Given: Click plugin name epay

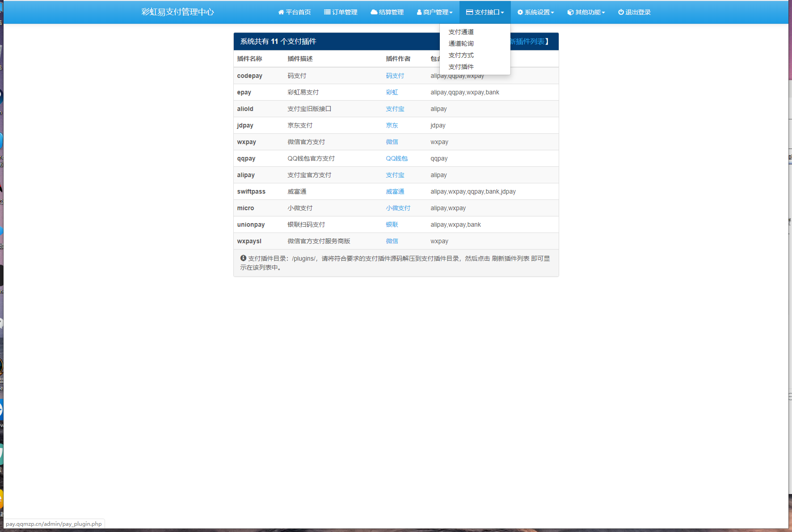Looking at the screenshot, I should 244,93.
